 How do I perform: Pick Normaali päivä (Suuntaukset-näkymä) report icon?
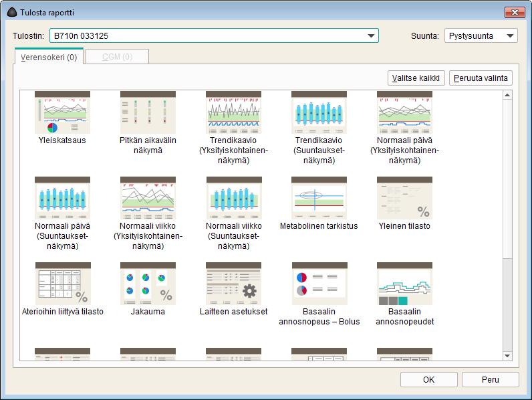point(62,198)
